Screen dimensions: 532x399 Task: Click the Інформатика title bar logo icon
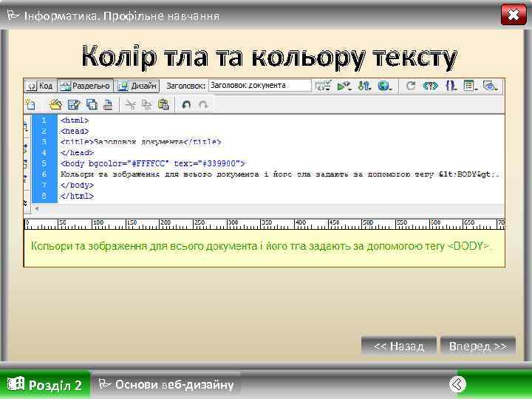(13, 15)
